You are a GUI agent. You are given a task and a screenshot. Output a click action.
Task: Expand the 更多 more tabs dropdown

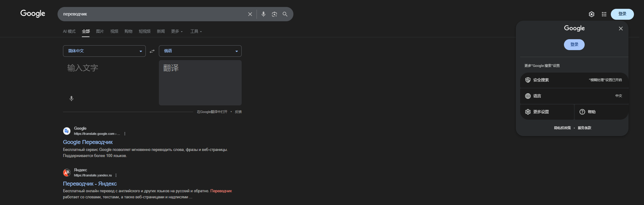point(177,31)
